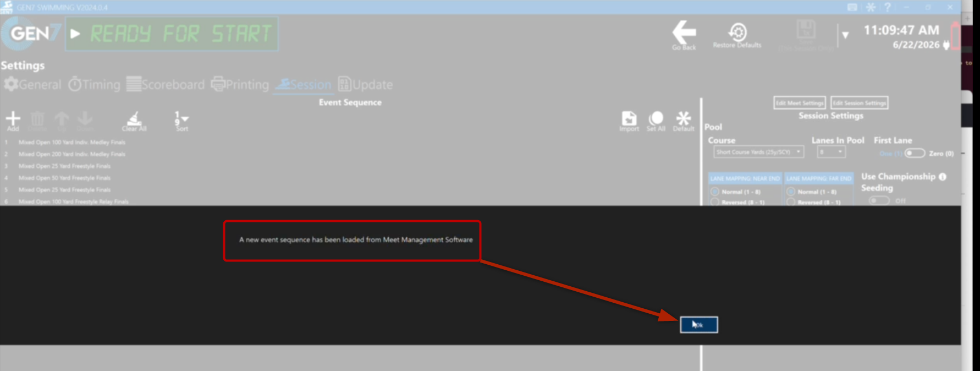This screenshot has width=980, height=371.
Task: Toggle the First Lane One/Zero switch
Action: [x=915, y=154]
